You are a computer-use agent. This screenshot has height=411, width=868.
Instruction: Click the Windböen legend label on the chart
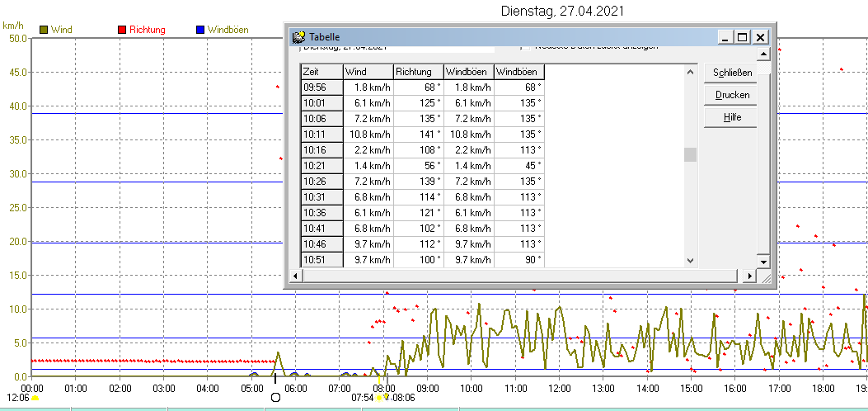tap(228, 30)
